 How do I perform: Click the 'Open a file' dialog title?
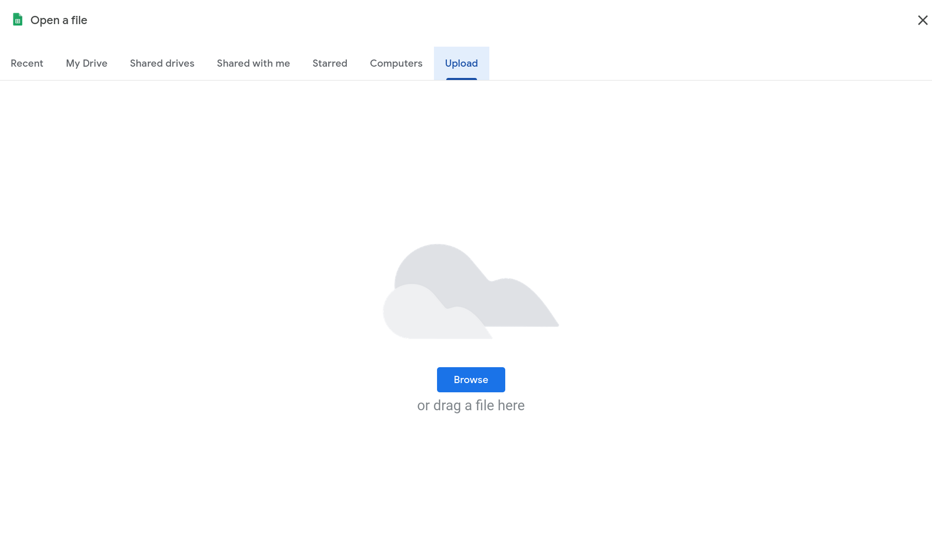pos(58,20)
